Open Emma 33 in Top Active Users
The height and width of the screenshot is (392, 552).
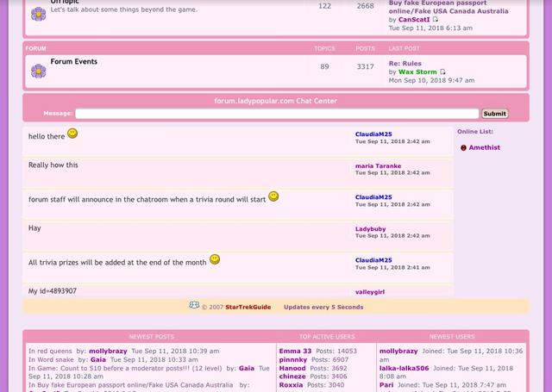coord(295,351)
